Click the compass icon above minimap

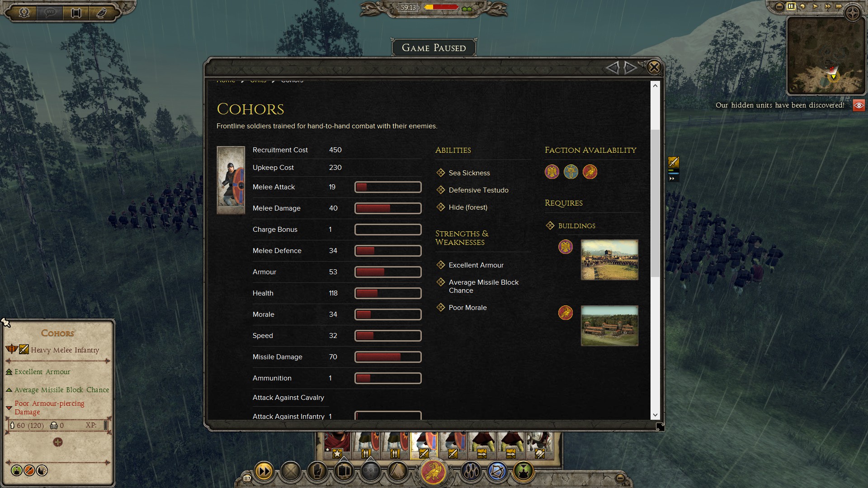click(x=853, y=13)
